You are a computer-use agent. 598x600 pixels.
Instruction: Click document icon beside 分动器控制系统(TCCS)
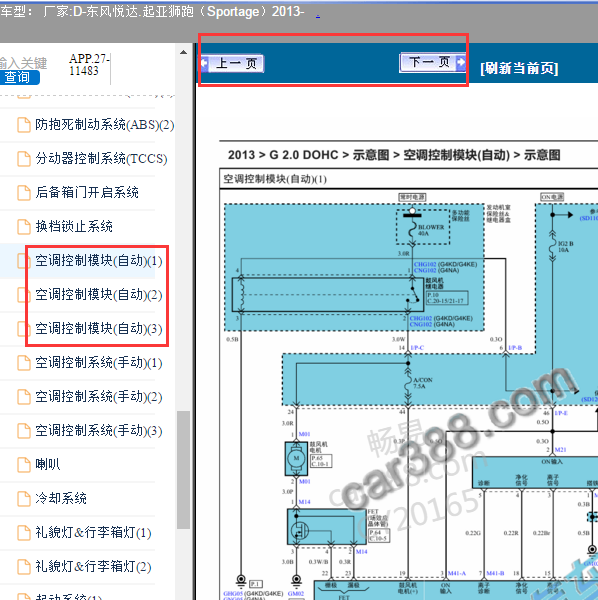coord(24,159)
